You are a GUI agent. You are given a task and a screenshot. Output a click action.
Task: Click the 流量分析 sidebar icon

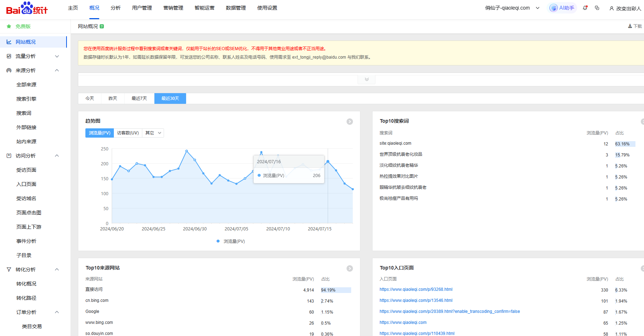coord(9,56)
